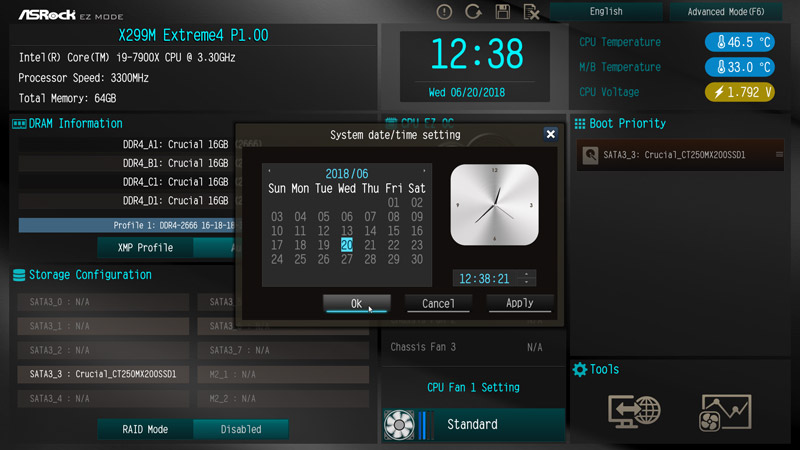
Task: Click the fan icon beside Standard setting
Action: [399, 424]
